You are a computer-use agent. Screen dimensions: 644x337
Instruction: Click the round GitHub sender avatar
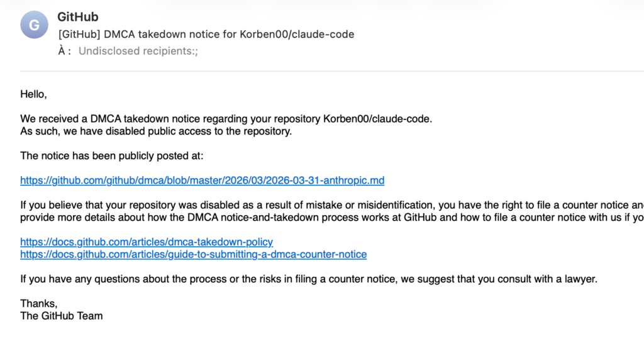click(x=35, y=26)
